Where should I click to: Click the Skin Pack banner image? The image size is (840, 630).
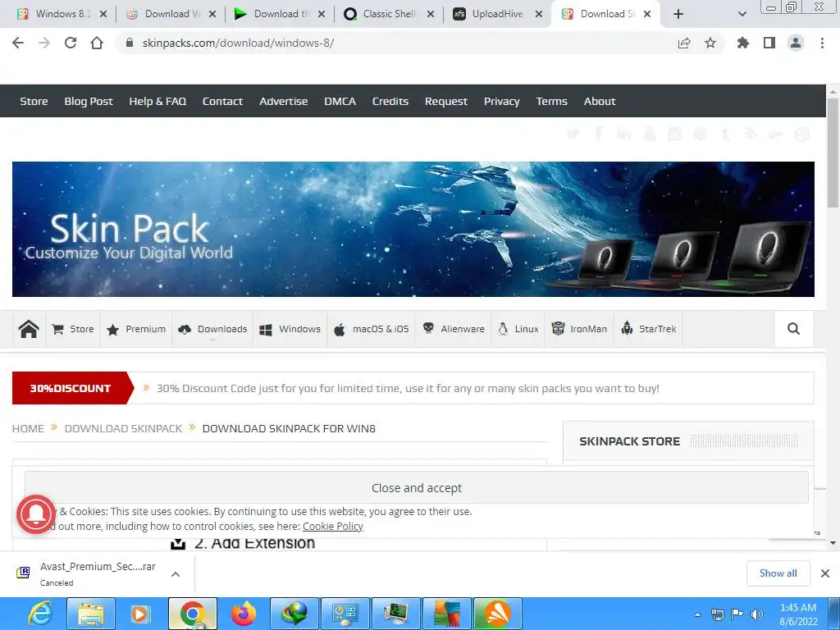[x=413, y=230]
